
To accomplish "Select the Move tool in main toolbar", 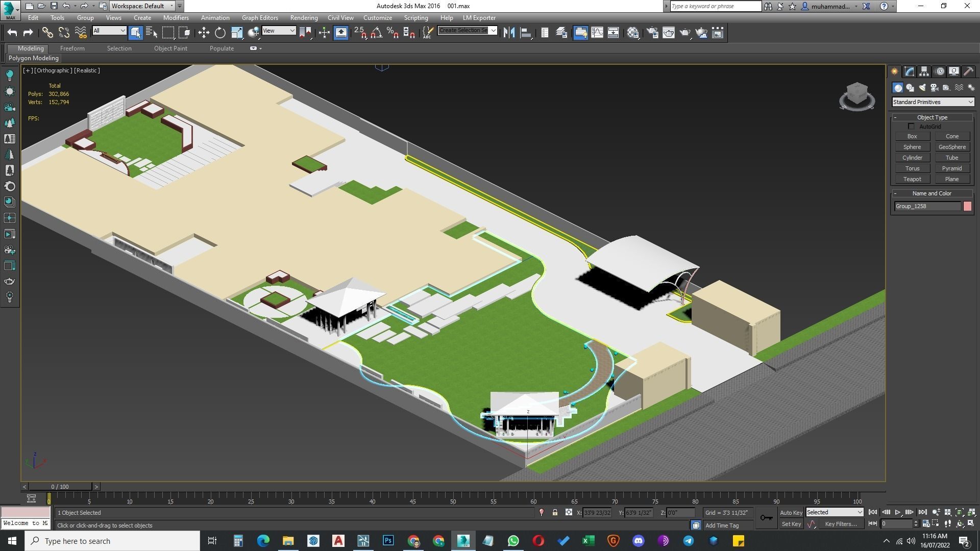I will coord(204,33).
